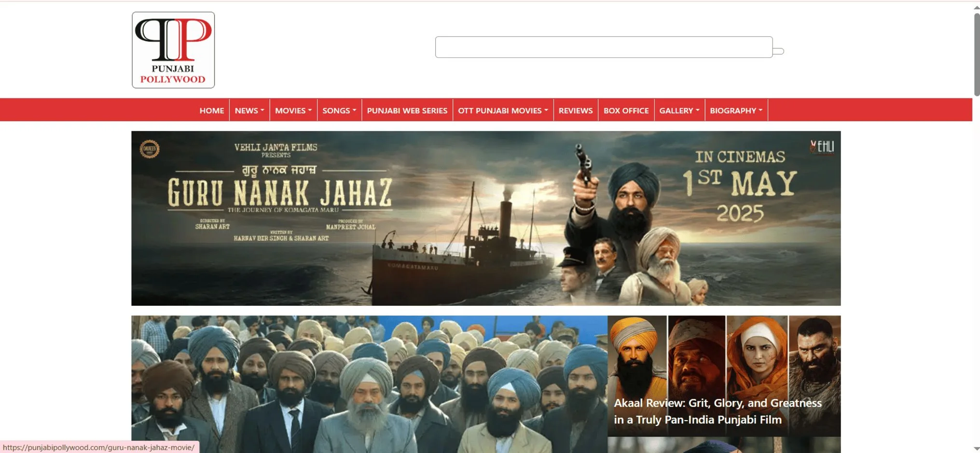Open the PUNJABI WEB SERIES page
Screen dimensions: 980x453
point(407,110)
